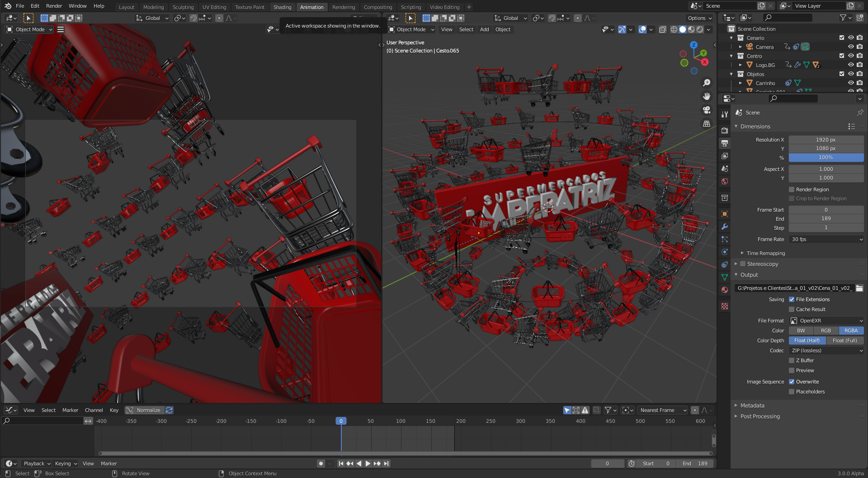Toggle overlays in the right viewport
868x478 pixels.
coord(642,29)
